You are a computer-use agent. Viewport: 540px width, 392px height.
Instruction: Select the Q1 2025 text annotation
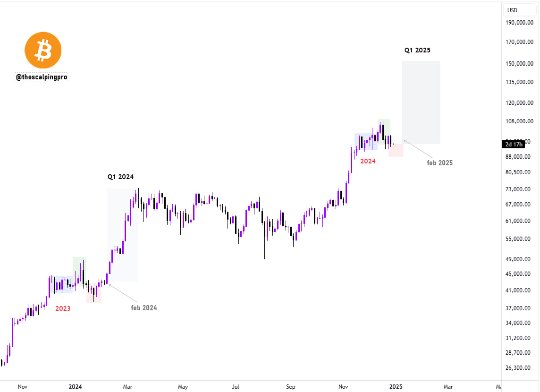(417, 50)
